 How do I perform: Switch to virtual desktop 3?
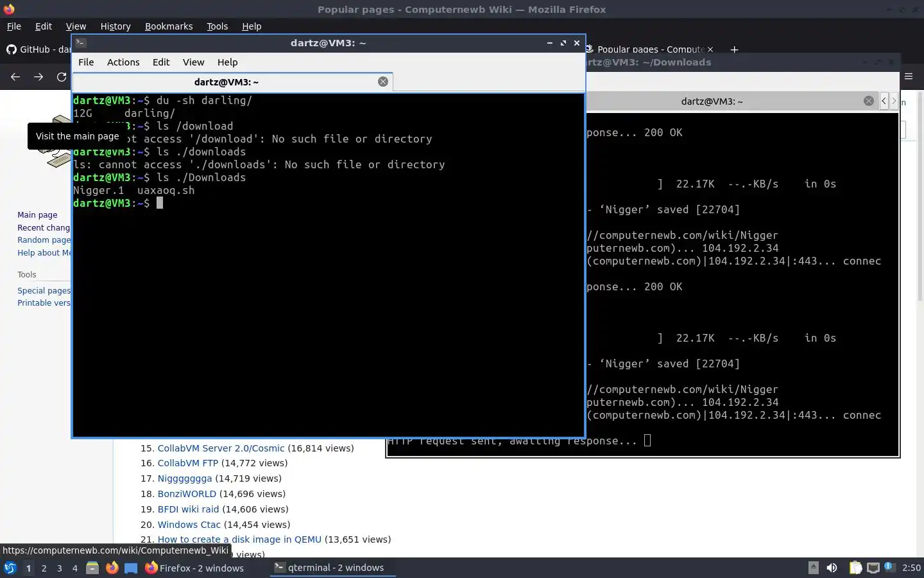60,568
